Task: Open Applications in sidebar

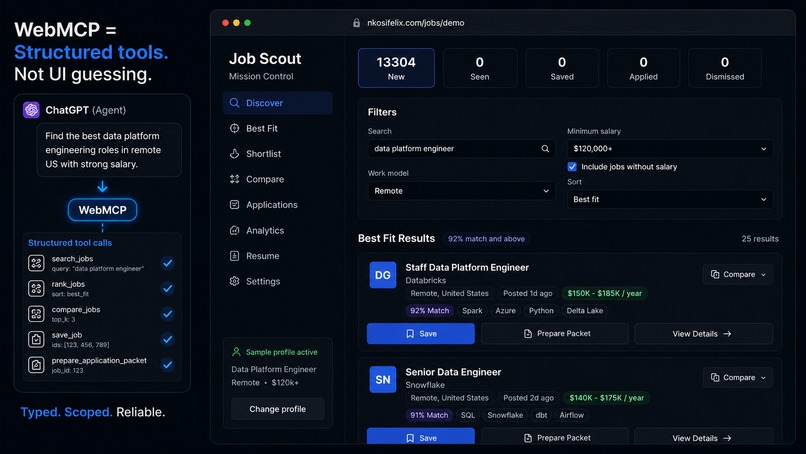Action: (278, 205)
